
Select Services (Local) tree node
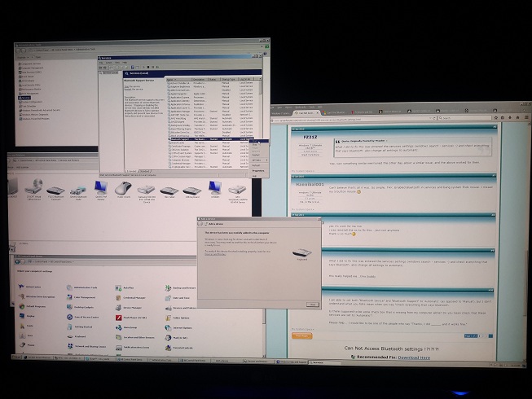[x=110, y=72]
